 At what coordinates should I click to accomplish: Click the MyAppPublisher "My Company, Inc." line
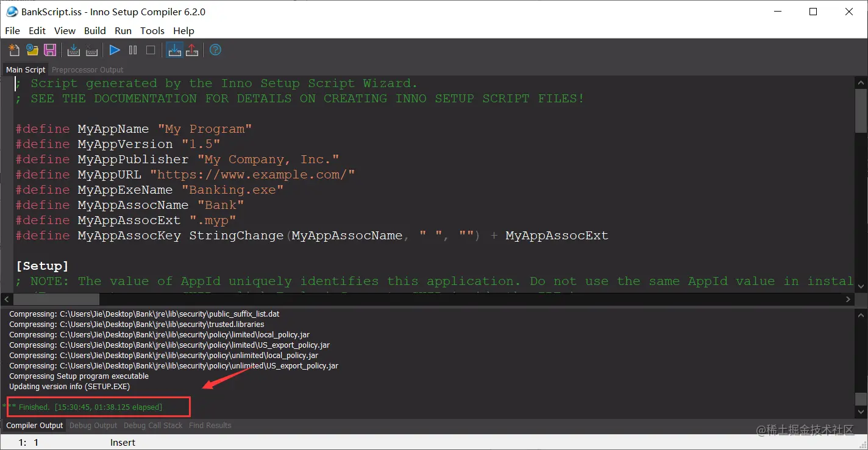click(177, 160)
